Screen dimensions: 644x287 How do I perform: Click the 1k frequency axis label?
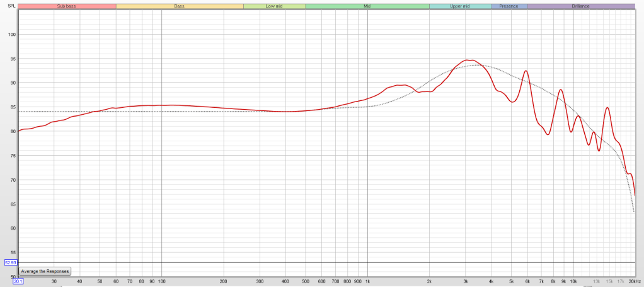click(x=367, y=281)
